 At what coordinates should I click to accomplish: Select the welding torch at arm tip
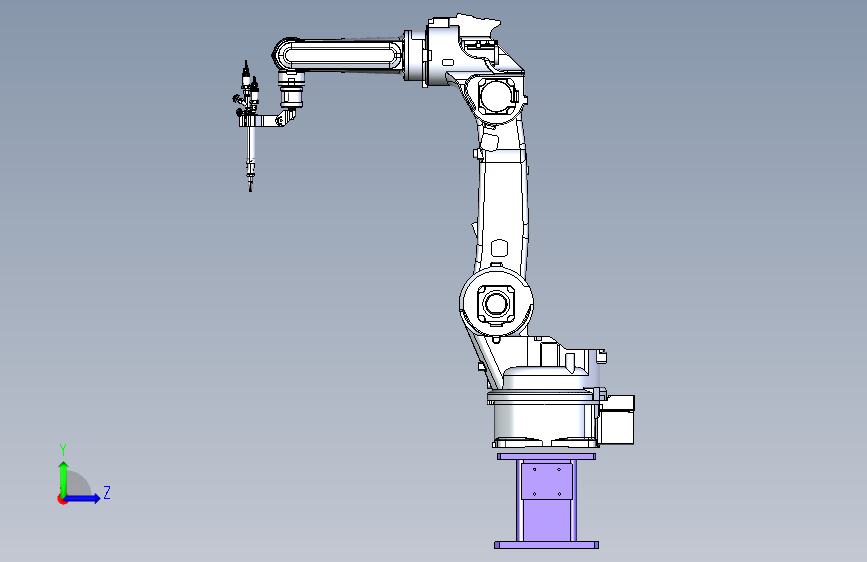pos(249,126)
